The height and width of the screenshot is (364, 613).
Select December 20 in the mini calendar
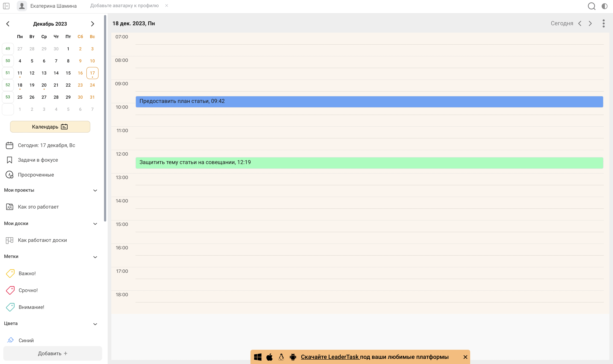[44, 85]
